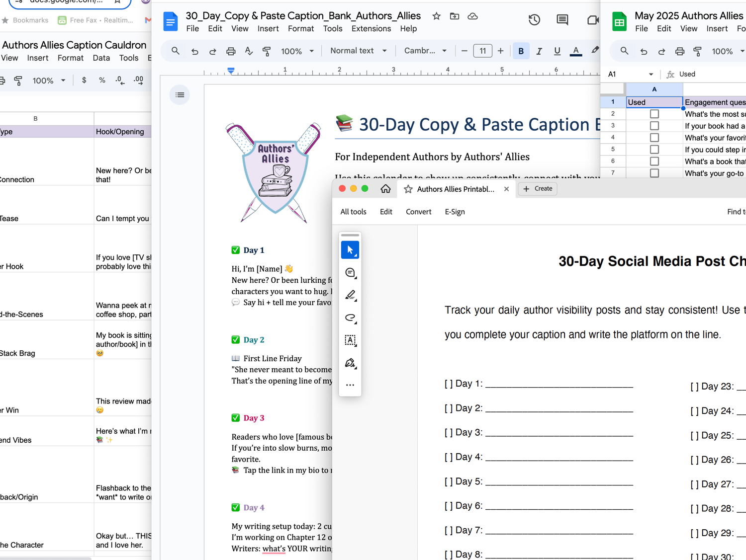The height and width of the screenshot is (560, 746).
Task: Select the sign/fill pen tool in Acrobat
Action: pyautogui.click(x=350, y=363)
